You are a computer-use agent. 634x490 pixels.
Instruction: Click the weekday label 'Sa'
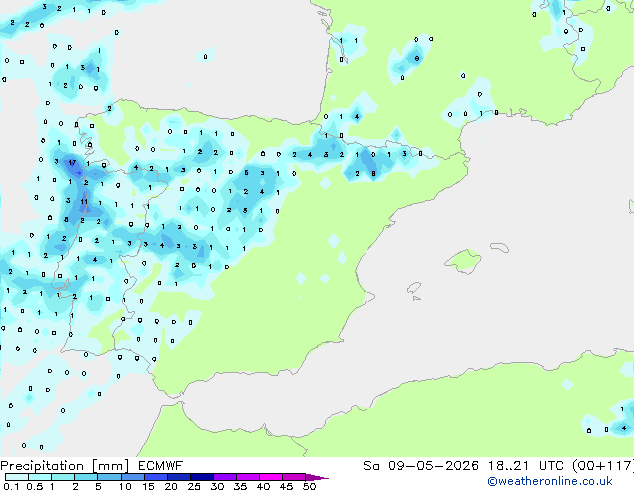pos(371,466)
